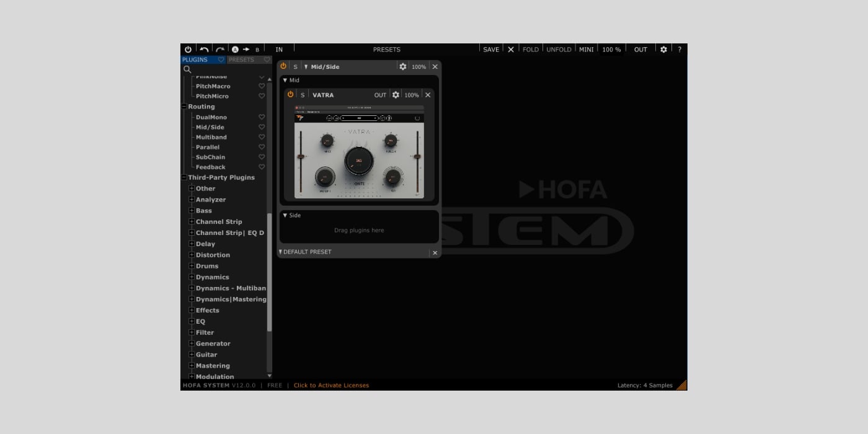Collapse the Third-Party Plugins category
868x434 pixels.
184,177
